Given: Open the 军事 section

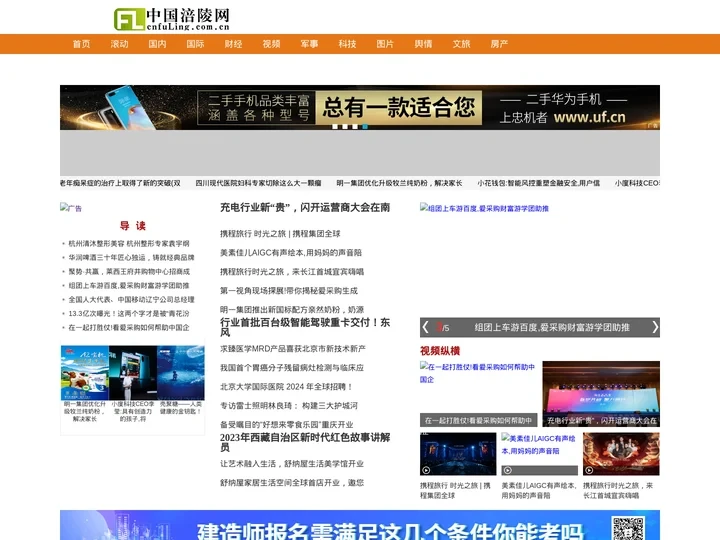Looking at the screenshot, I should [x=309, y=44].
